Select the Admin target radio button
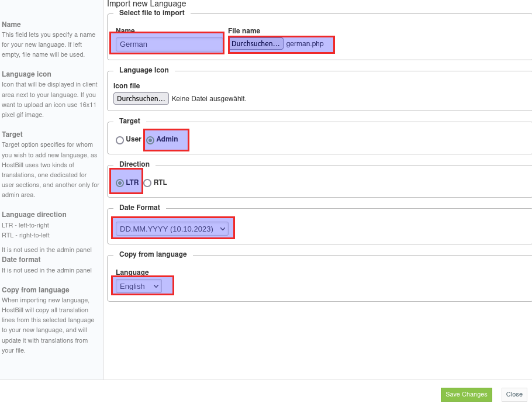Viewport: 532px width, 407px height. pyautogui.click(x=150, y=140)
